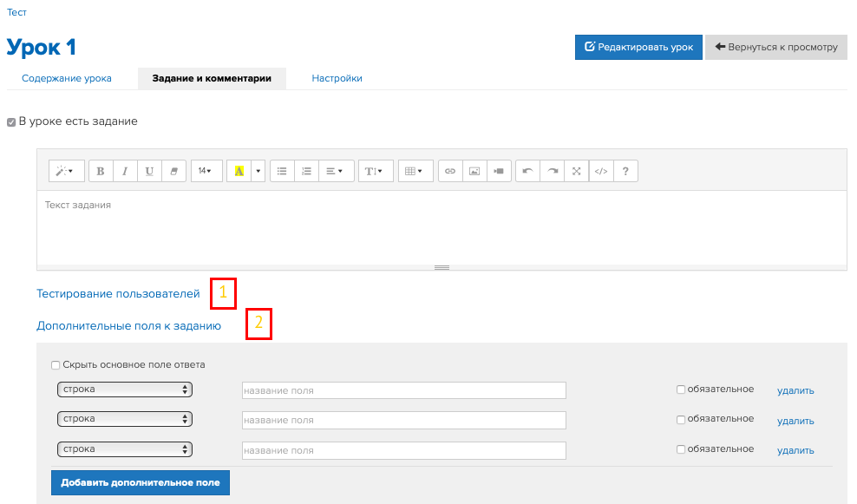
Task: Click 'Редактировать урок' button
Action: 638,47
